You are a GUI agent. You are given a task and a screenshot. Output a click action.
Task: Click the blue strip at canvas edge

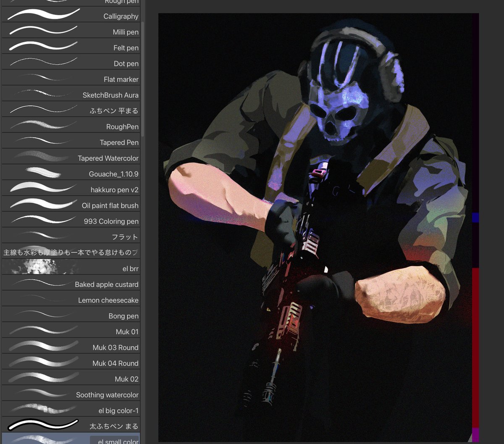tap(475, 217)
